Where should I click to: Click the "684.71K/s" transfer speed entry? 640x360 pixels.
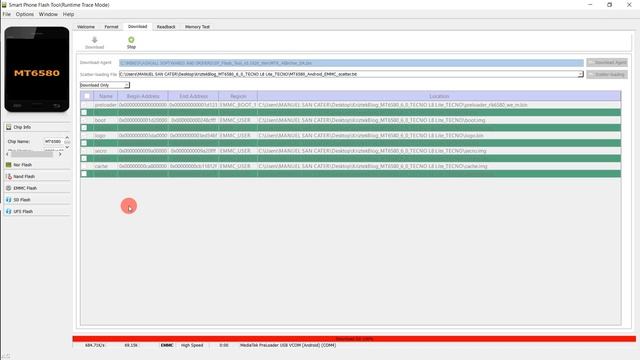click(x=95, y=345)
